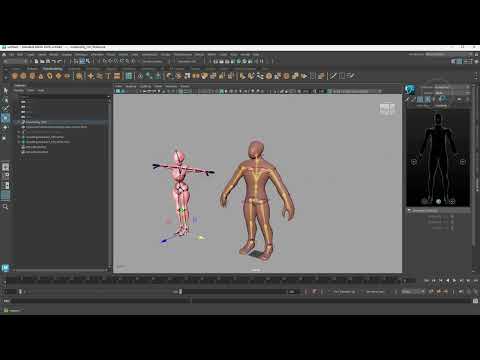Open the menu set dropdown in status line

15,61
